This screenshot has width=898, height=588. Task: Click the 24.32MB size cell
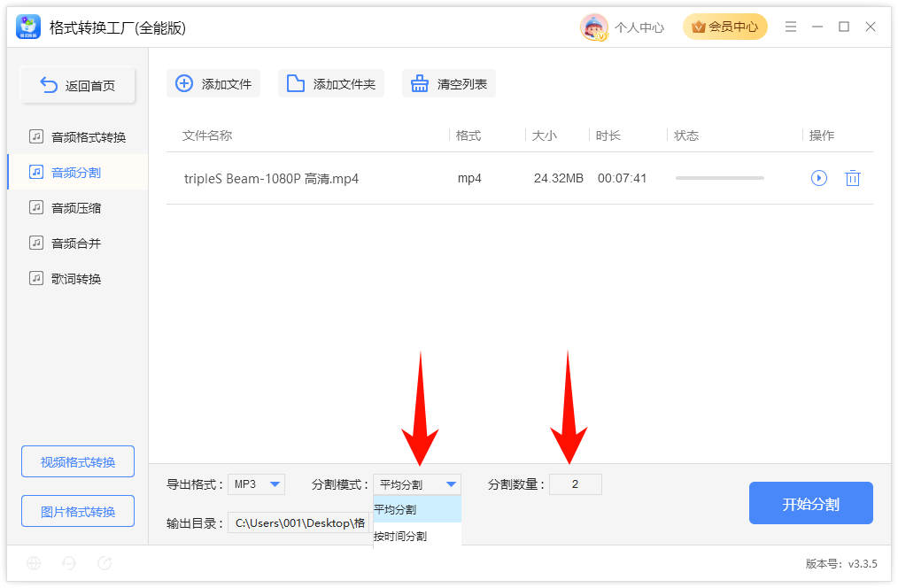point(559,178)
